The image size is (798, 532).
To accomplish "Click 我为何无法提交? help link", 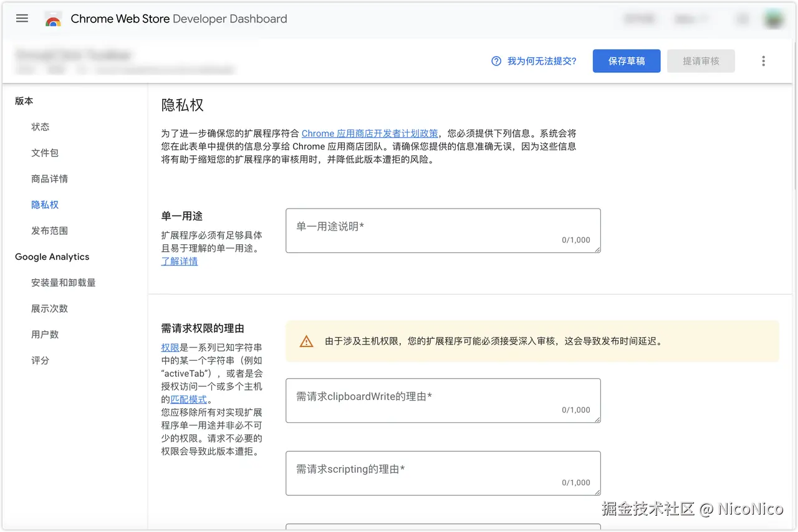I will [542, 61].
